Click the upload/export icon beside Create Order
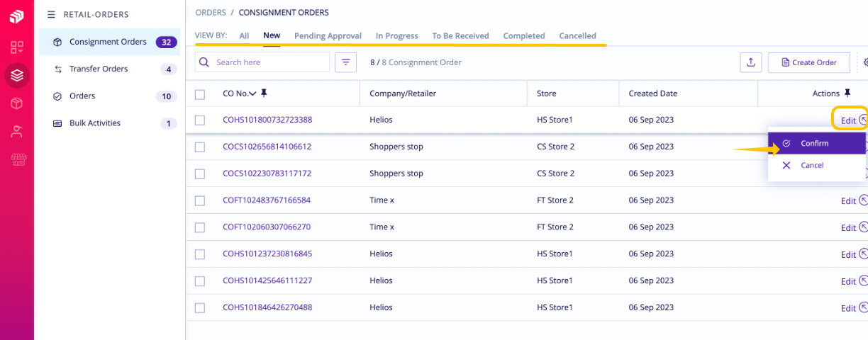Image resolution: width=868 pixels, height=340 pixels. click(x=750, y=62)
